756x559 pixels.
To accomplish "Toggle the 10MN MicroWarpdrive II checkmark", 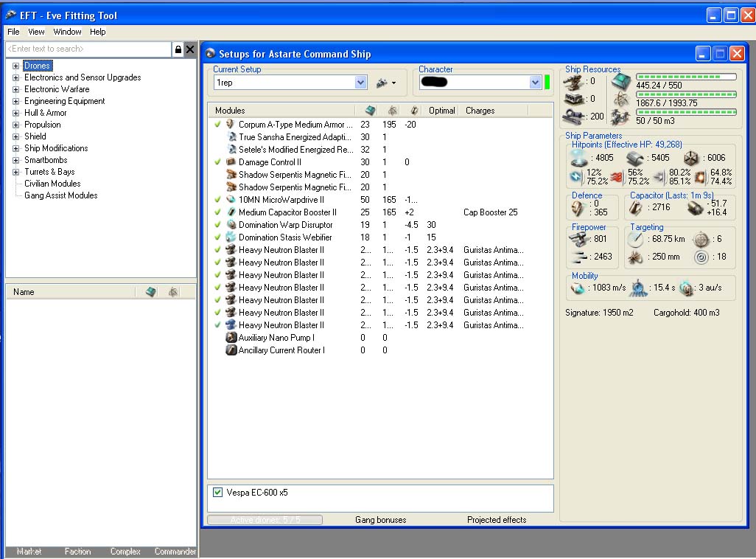I will click(x=217, y=199).
